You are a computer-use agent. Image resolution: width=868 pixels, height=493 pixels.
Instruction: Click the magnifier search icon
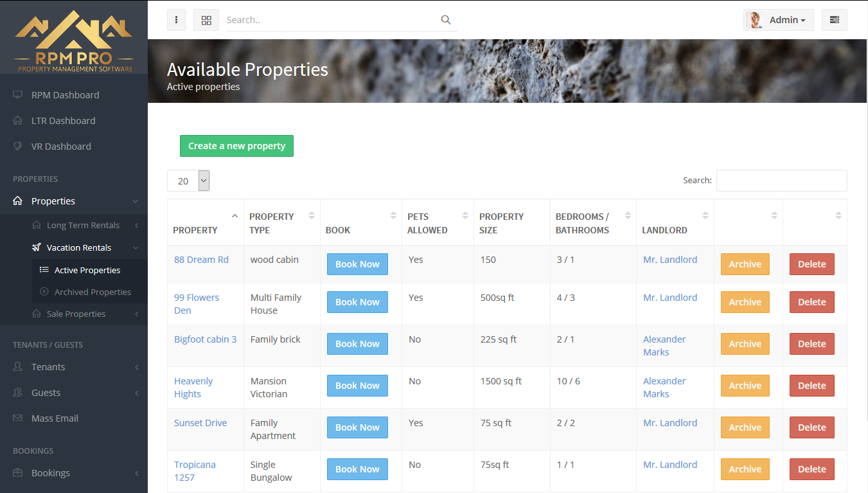pos(446,20)
